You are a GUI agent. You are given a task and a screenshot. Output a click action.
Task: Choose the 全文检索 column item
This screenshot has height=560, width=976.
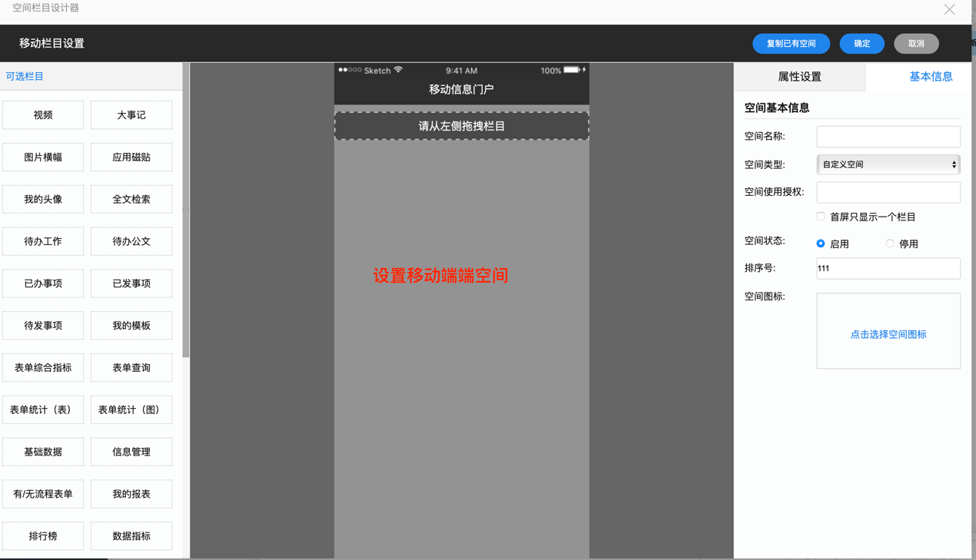point(131,199)
